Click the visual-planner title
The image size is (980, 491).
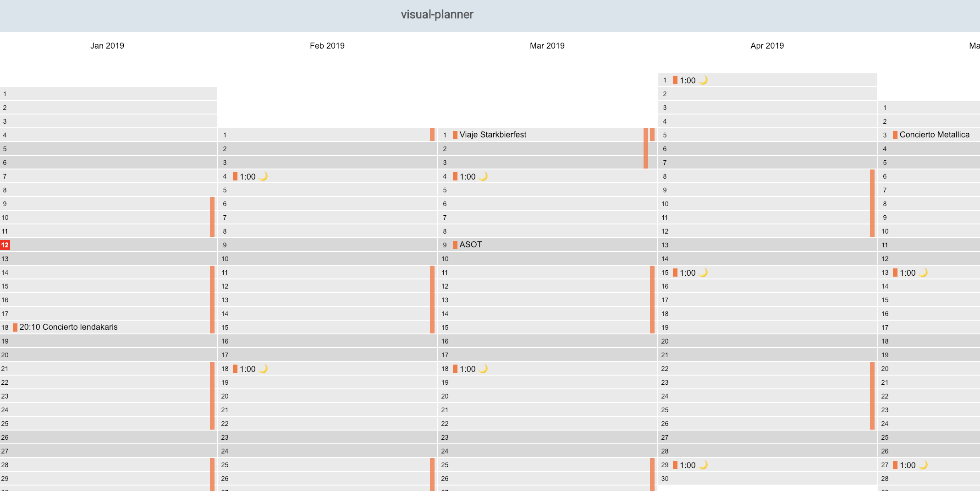tap(437, 15)
